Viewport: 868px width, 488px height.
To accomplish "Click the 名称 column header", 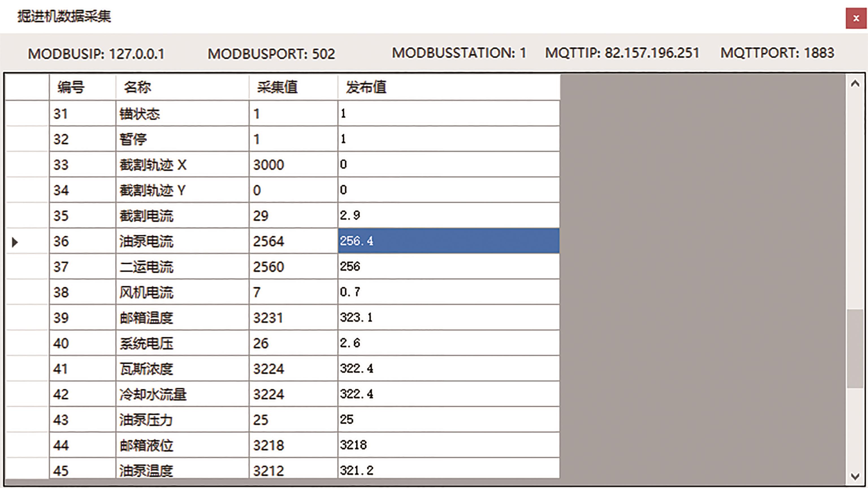I will pos(182,87).
